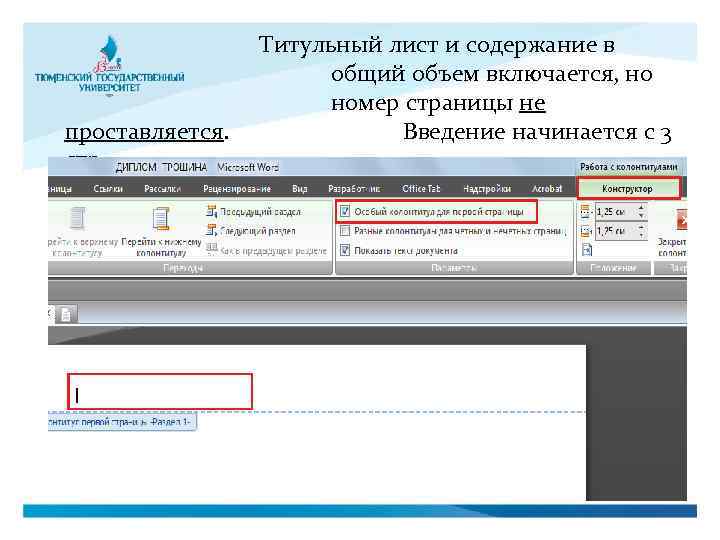Switch to the Вид tab
The width and height of the screenshot is (720, 540).
click(300, 189)
